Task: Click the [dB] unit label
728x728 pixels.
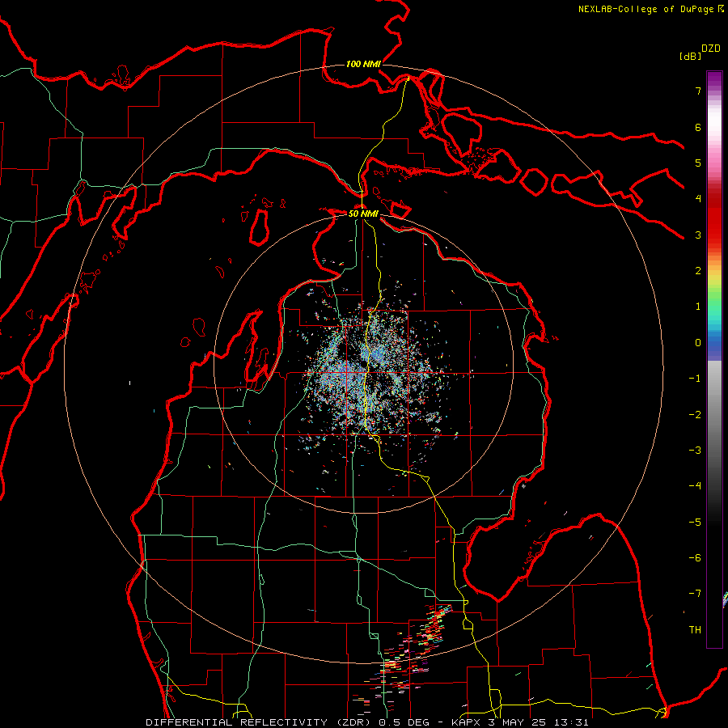Action: 690,56
